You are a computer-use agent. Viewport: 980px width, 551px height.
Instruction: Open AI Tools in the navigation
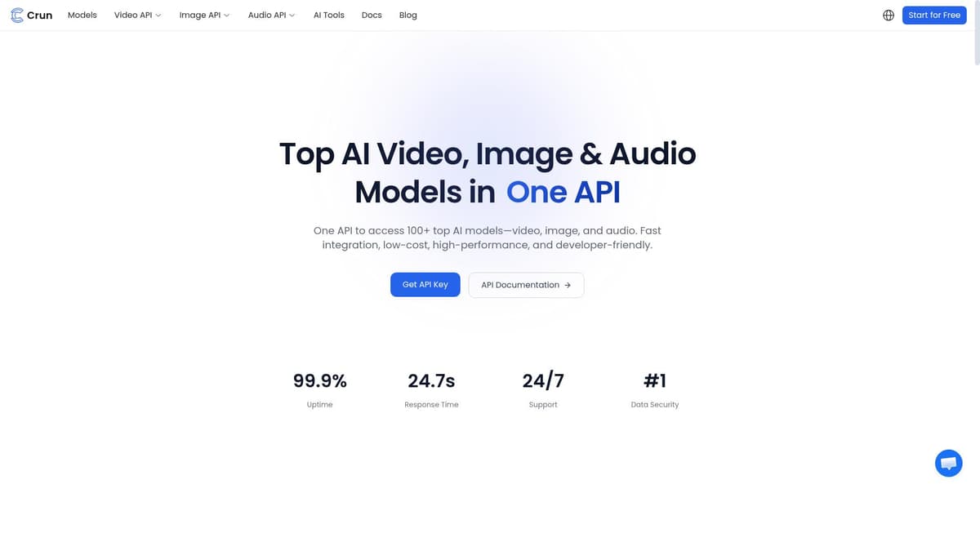coord(329,15)
